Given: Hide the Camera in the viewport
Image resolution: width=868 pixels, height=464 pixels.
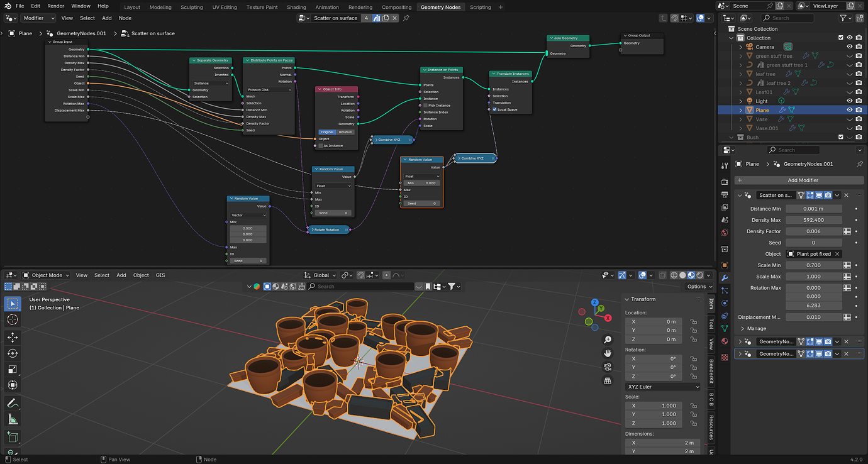Looking at the screenshot, I should (850, 47).
